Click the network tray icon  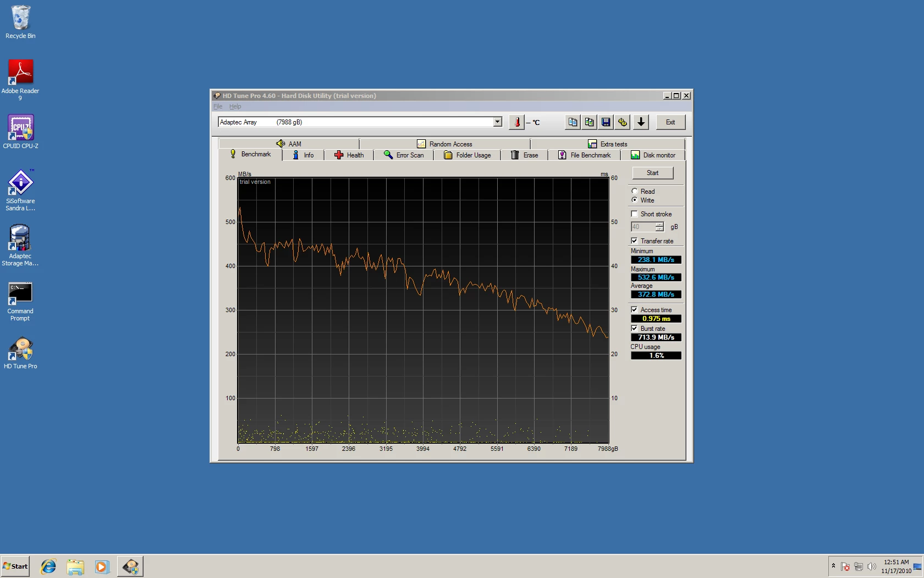pos(858,566)
